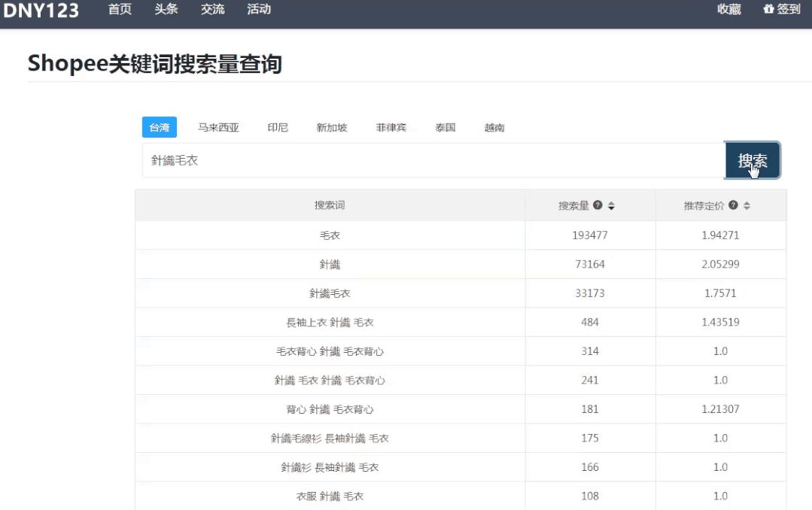Click search volume value 314
812x510 pixels.
point(590,351)
